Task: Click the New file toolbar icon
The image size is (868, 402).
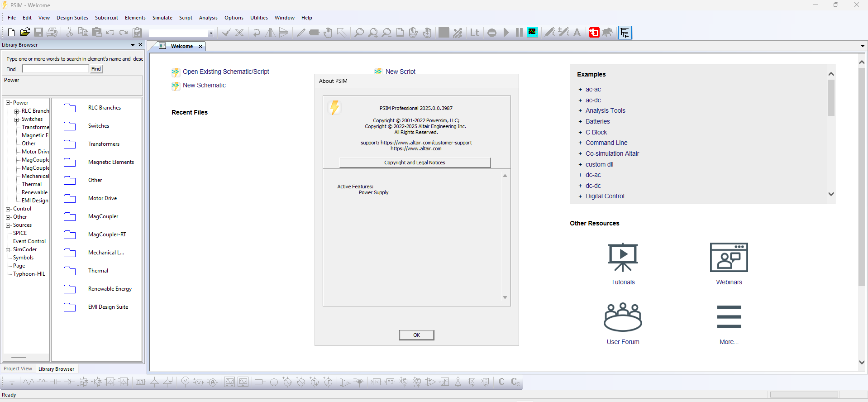Action: (11, 32)
